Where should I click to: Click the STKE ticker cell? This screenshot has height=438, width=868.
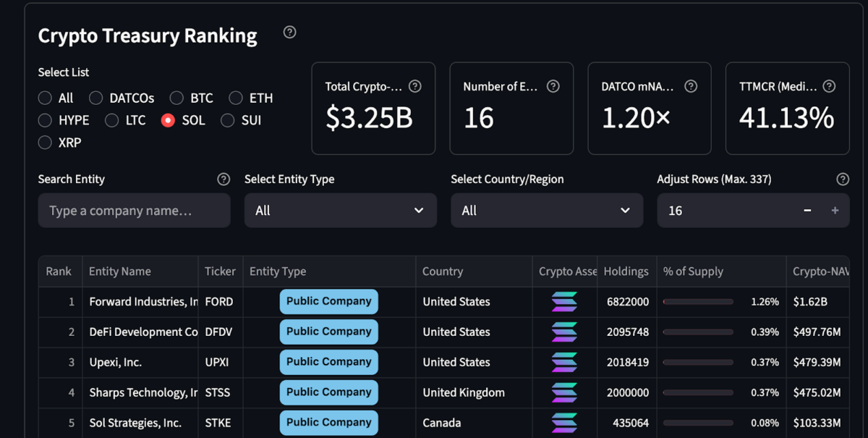tap(221, 423)
